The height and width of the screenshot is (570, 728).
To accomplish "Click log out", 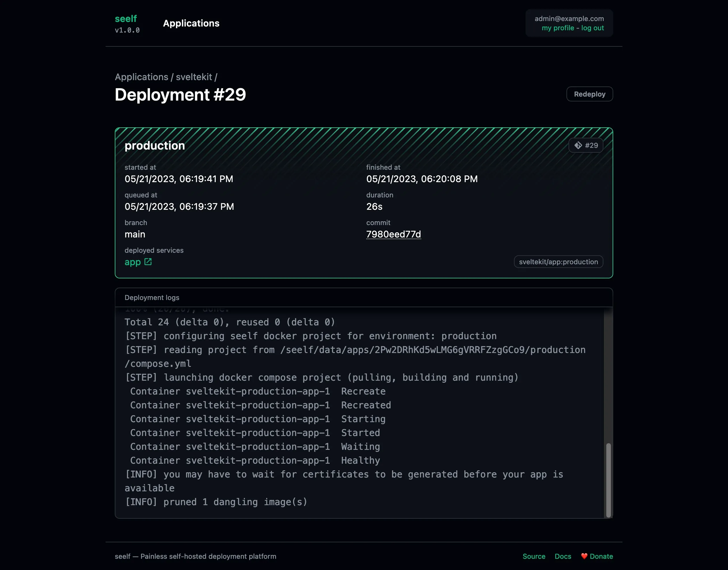I will pyautogui.click(x=592, y=28).
